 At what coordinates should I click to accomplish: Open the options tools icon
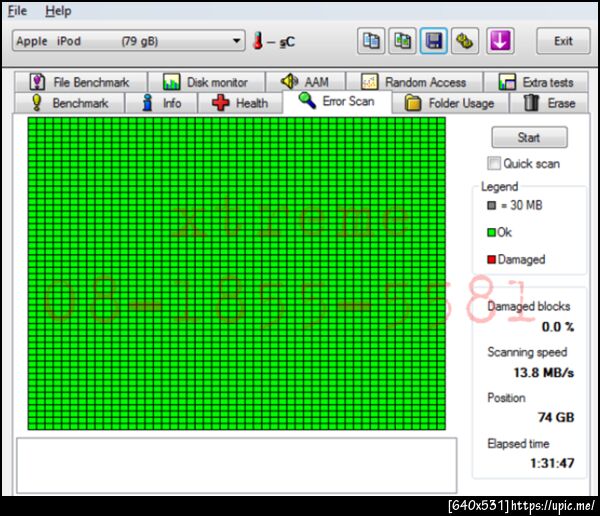465,41
